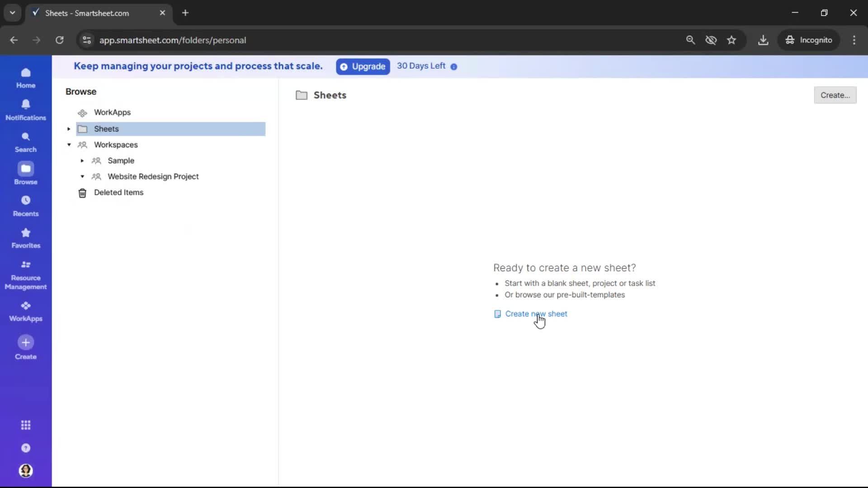
Task: Open Favorites in the sidebar
Action: click(26, 238)
